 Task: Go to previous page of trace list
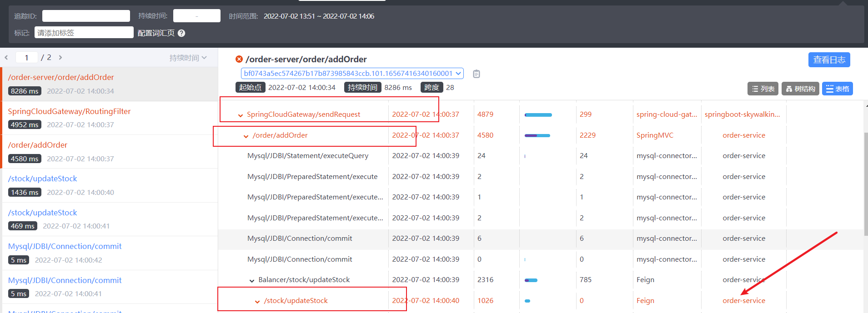tap(6, 58)
